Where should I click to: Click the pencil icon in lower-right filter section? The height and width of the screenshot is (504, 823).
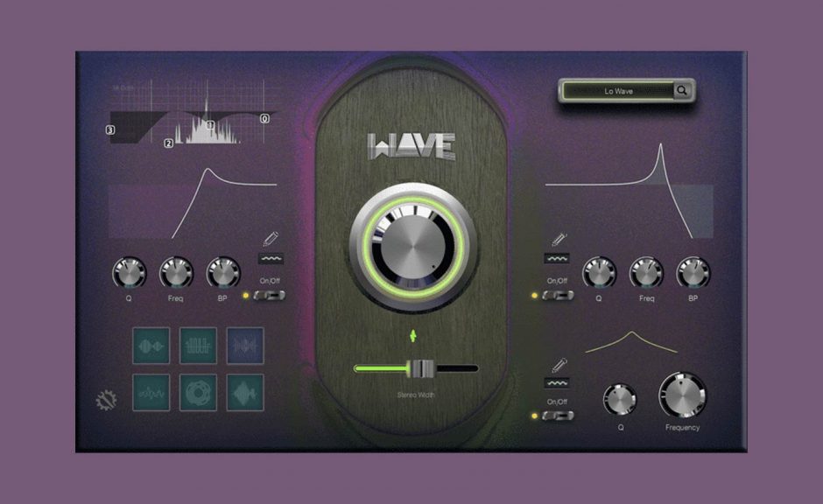[557, 365]
